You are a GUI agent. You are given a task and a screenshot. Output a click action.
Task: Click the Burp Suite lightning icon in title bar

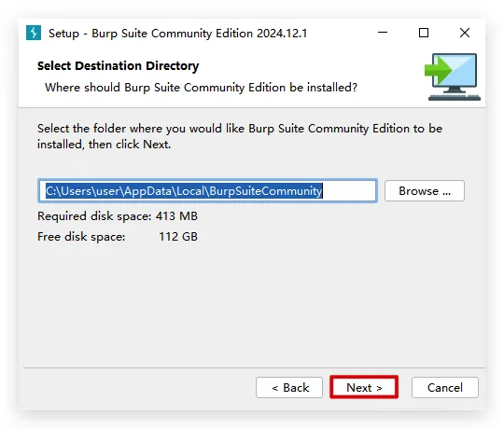click(34, 33)
